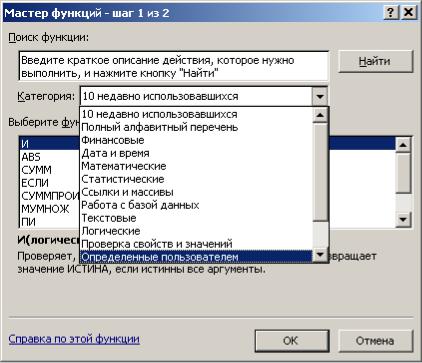Click function list scroll down arrow
The height and width of the screenshot is (363, 422).
(x=403, y=219)
